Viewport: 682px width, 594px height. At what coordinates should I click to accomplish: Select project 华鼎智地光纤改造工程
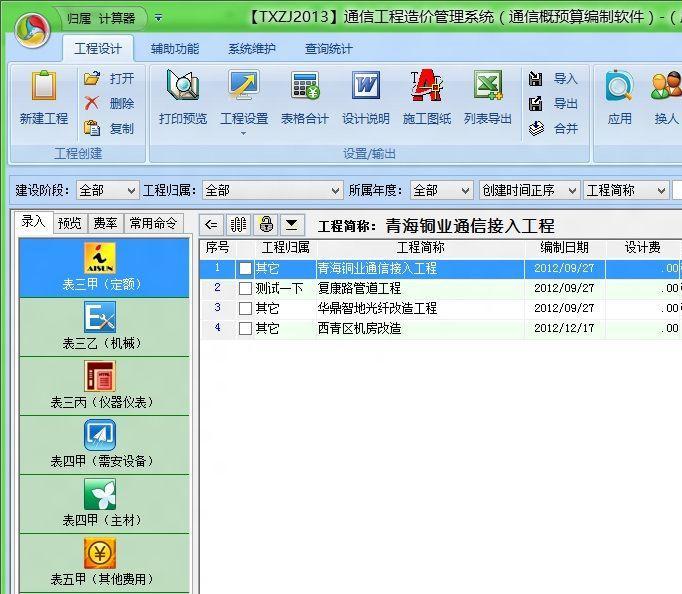pyautogui.click(x=377, y=308)
